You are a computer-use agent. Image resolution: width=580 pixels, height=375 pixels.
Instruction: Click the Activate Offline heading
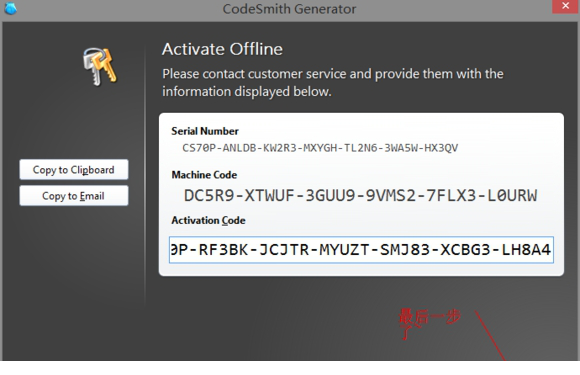pos(222,49)
